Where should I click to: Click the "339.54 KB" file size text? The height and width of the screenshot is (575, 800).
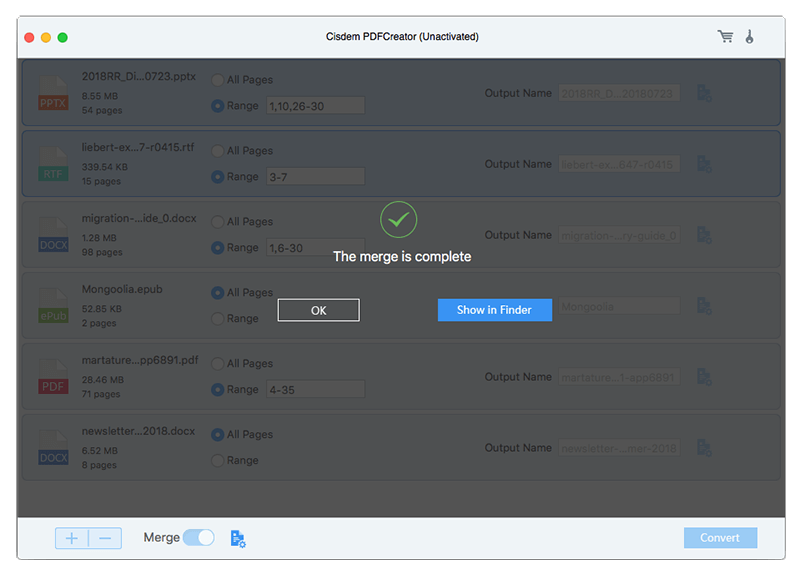tap(105, 167)
